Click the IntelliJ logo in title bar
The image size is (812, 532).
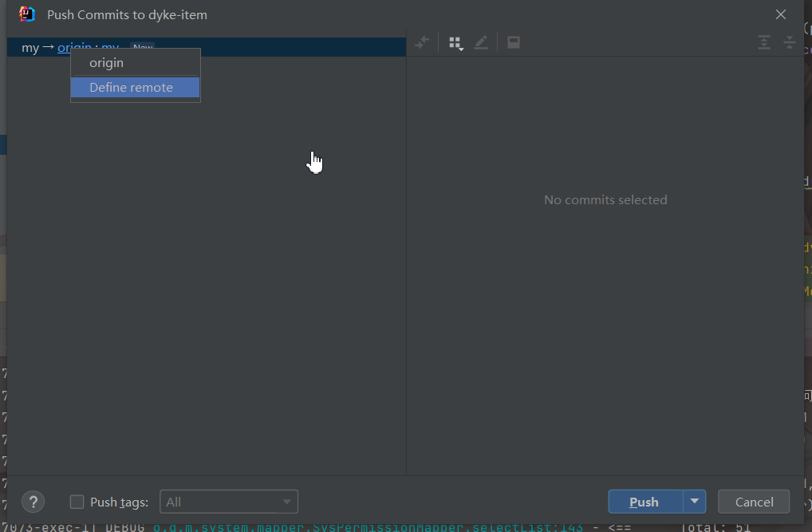click(x=27, y=14)
